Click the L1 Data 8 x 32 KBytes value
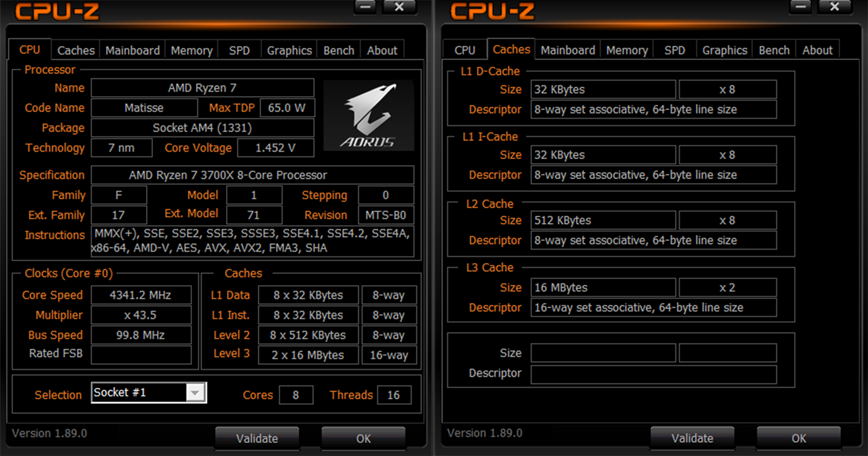Viewport: 868px width, 456px height. [x=308, y=295]
